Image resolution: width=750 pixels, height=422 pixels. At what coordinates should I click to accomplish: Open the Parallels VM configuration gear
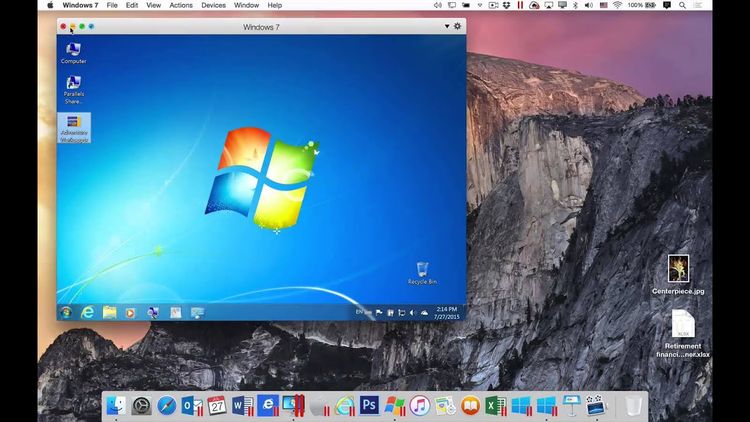tap(457, 26)
